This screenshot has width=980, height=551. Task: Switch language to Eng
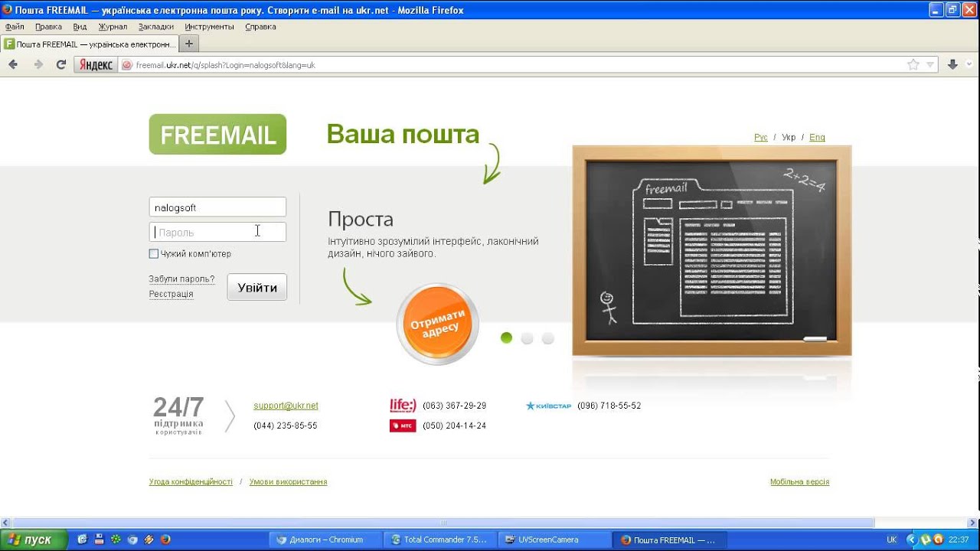pos(817,138)
